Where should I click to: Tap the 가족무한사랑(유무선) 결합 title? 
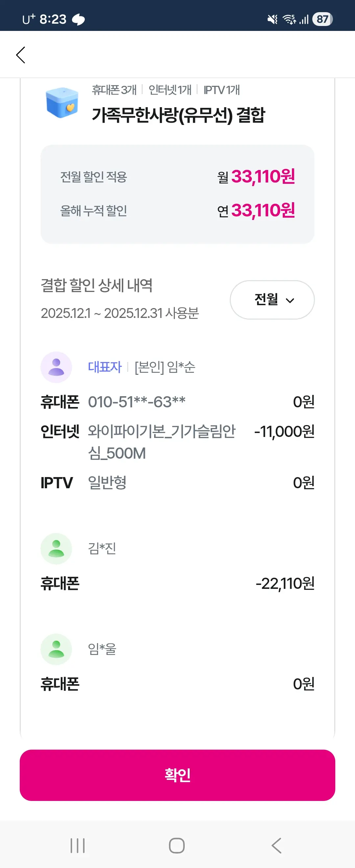(x=178, y=115)
